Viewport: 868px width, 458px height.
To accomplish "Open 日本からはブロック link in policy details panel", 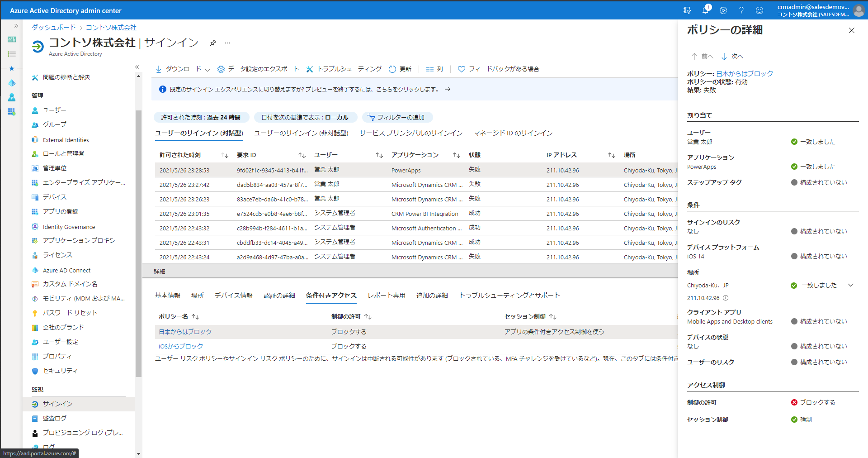I will (745, 73).
